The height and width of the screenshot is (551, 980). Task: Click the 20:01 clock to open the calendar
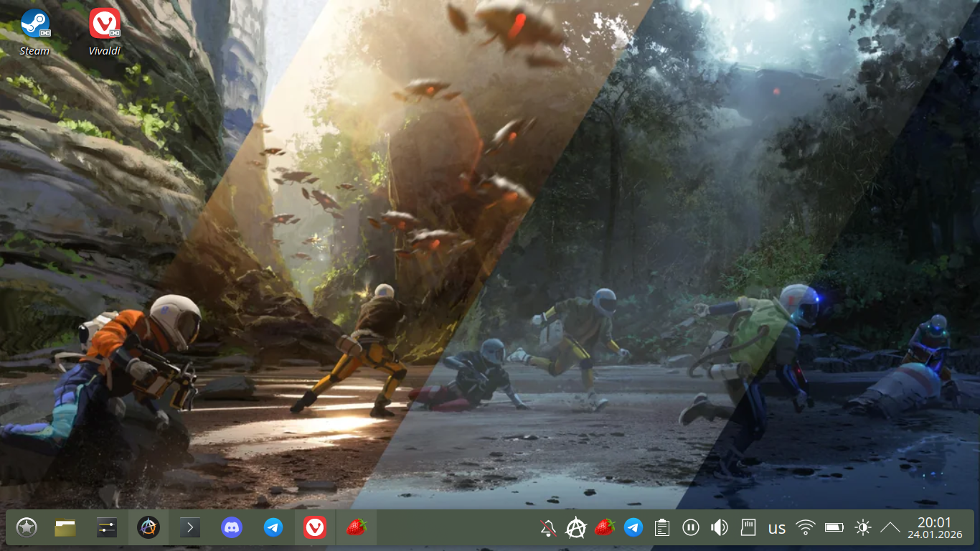[x=934, y=528]
